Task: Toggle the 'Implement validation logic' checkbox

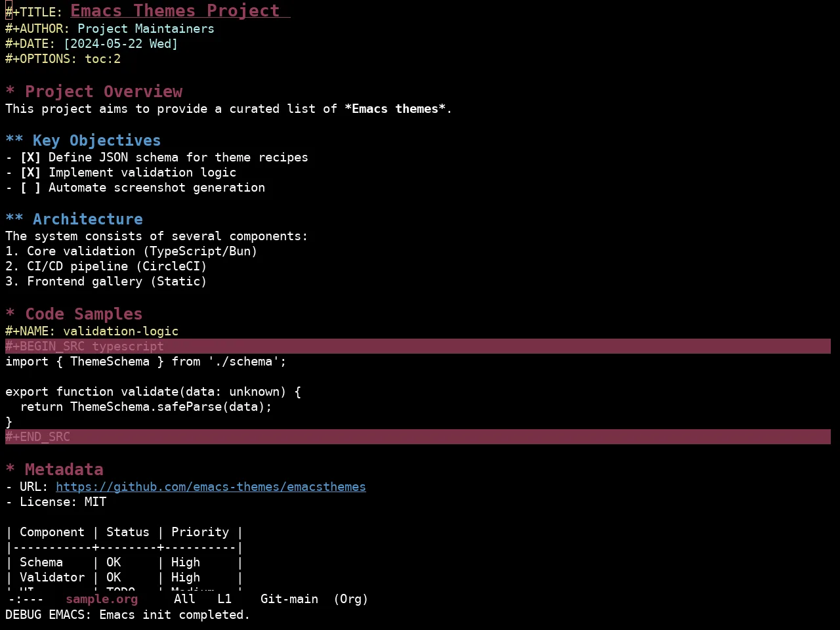Action: click(x=30, y=173)
